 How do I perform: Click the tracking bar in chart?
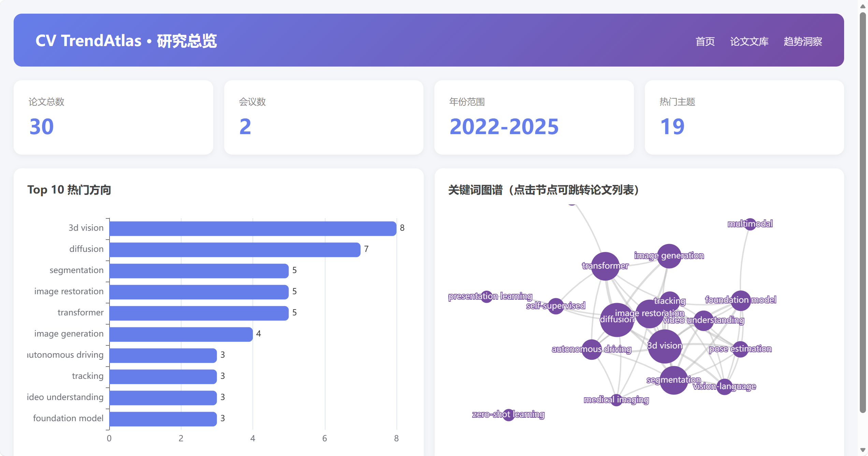pyautogui.click(x=163, y=376)
